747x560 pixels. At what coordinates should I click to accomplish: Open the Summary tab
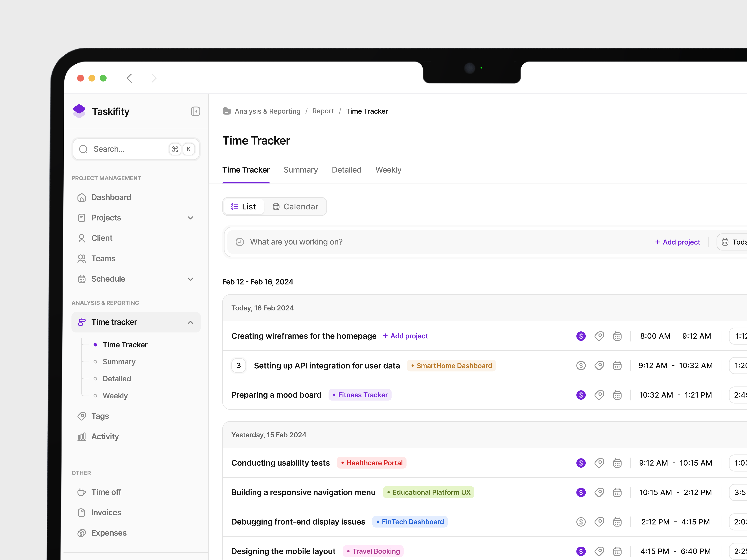(x=301, y=170)
